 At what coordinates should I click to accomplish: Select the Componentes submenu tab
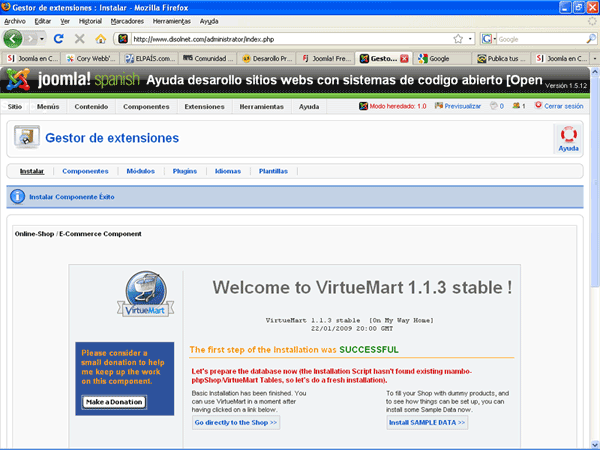tap(85, 171)
